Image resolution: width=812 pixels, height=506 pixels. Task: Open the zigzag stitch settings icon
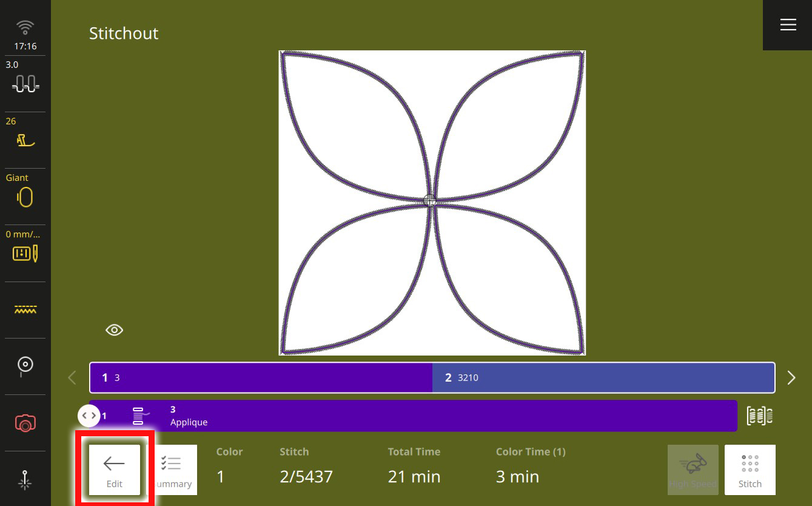point(25,309)
